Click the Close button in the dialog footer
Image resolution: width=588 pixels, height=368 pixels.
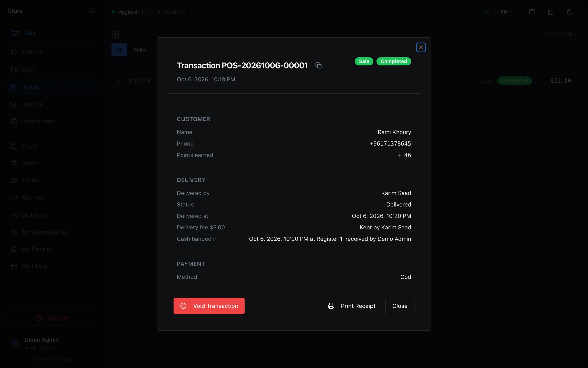(x=400, y=306)
